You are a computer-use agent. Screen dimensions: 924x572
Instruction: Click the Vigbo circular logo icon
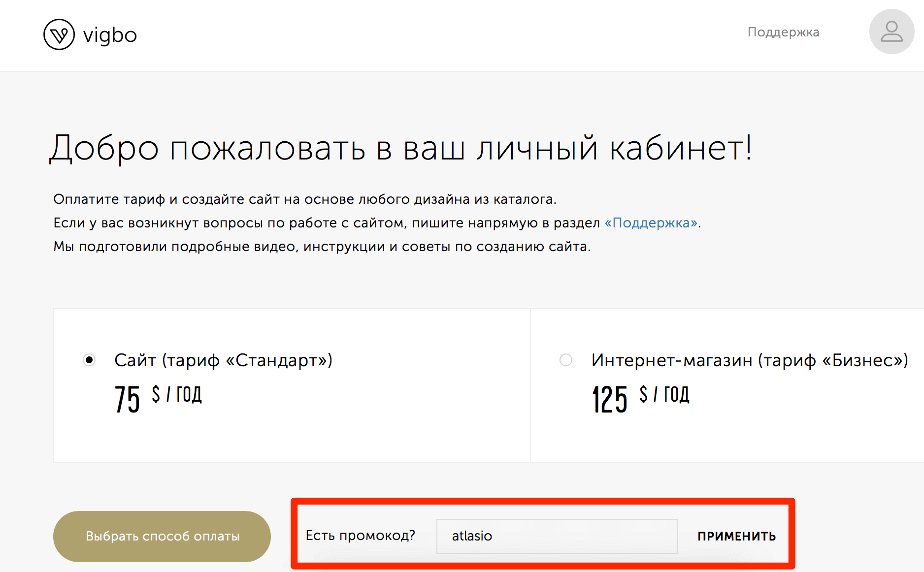(59, 35)
